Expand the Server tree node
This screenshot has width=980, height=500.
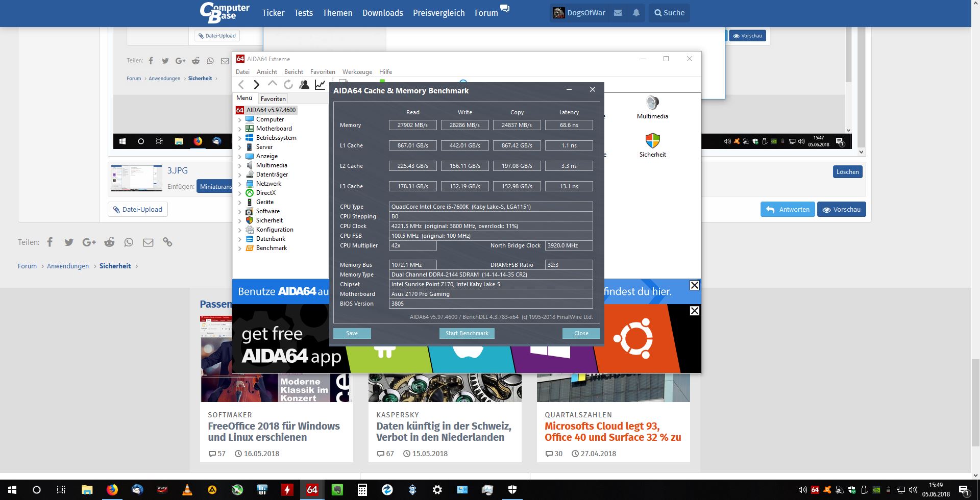[x=240, y=147]
